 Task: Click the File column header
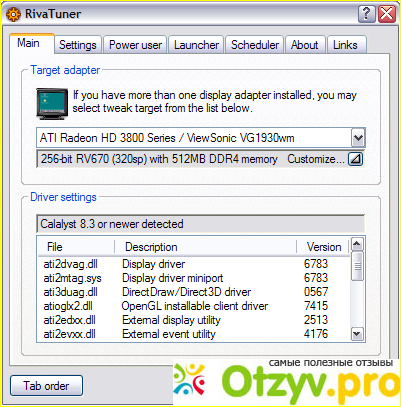(x=76, y=247)
